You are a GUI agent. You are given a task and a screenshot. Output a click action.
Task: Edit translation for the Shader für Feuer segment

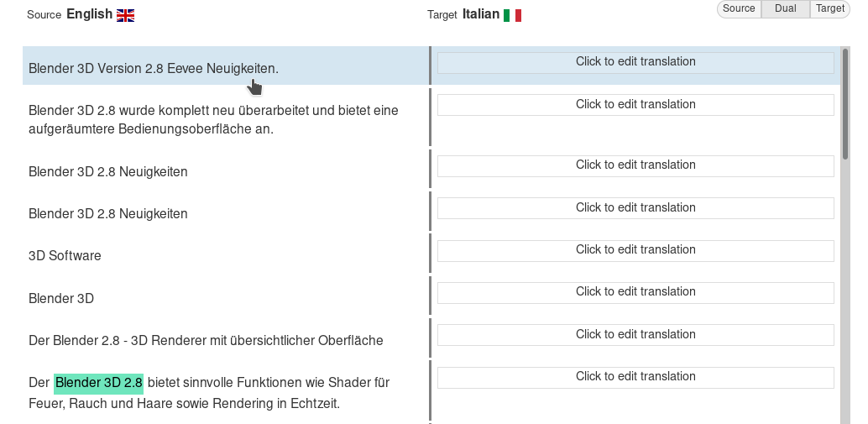pyautogui.click(x=635, y=377)
